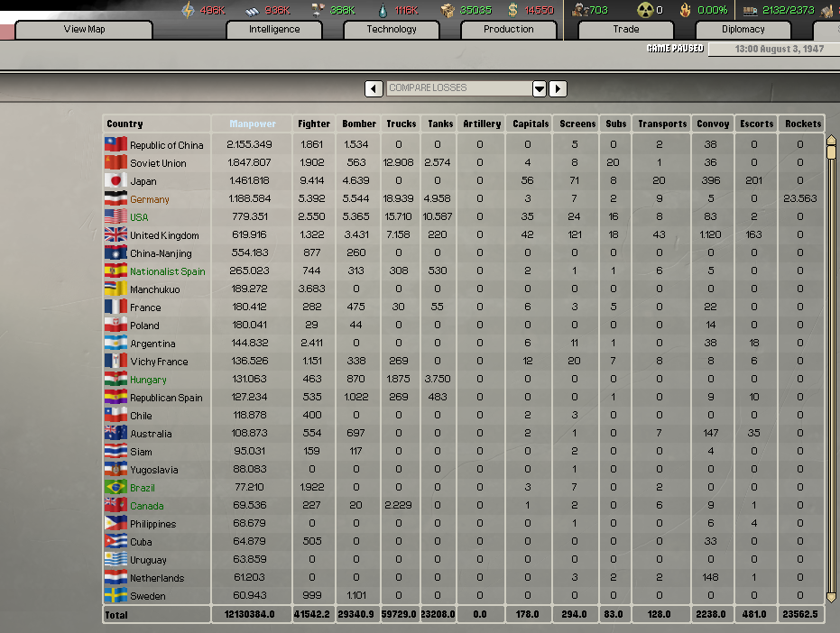
Task: Click the nuclear radiation symbol icon
Action: [645, 10]
